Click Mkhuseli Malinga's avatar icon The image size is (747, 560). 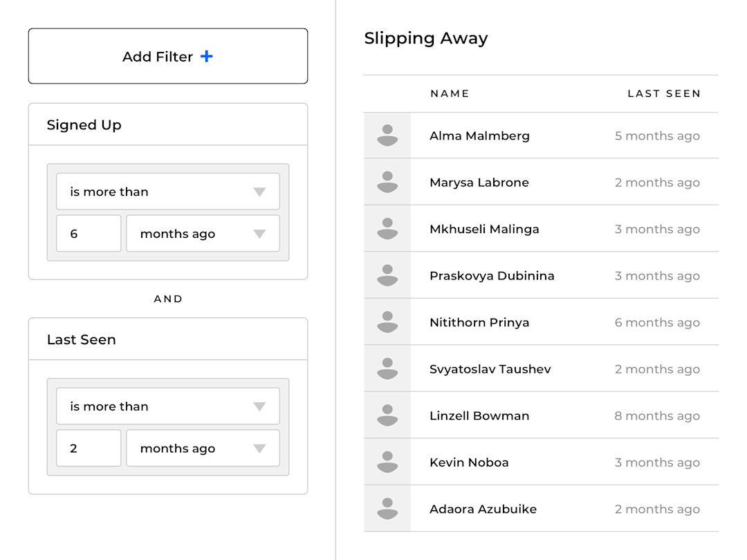click(x=387, y=229)
